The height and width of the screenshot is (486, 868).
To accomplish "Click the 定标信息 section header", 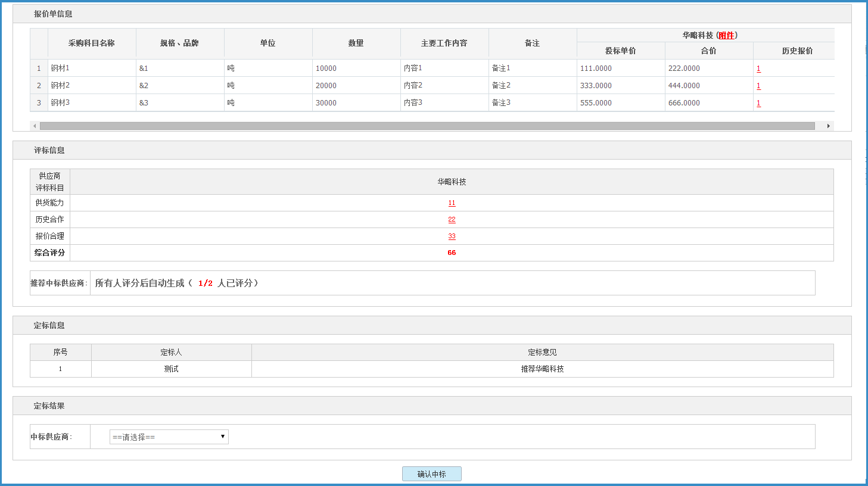I will pos(432,325).
